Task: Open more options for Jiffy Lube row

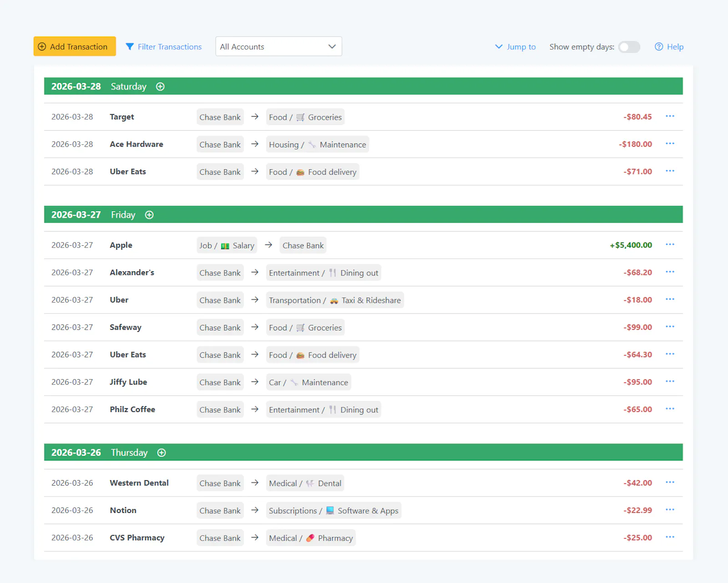Action: (x=670, y=382)
